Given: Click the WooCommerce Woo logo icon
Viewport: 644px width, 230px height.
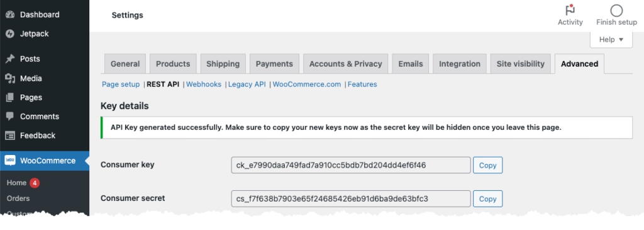Looking at the screenshot, I should [10, 161].
